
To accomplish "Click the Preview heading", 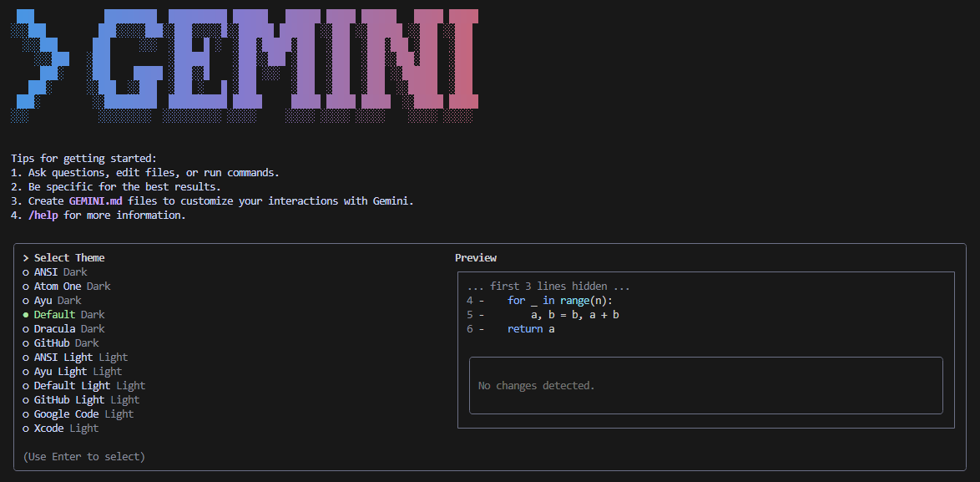I will [476, 257].
